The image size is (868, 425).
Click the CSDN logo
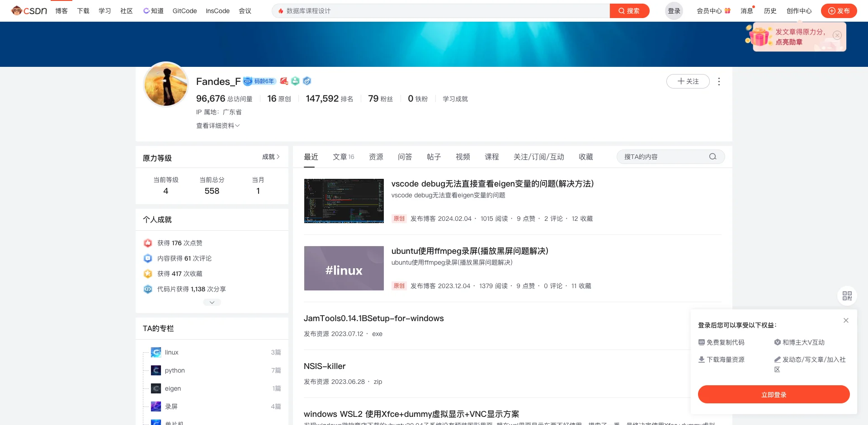(29, 10)
